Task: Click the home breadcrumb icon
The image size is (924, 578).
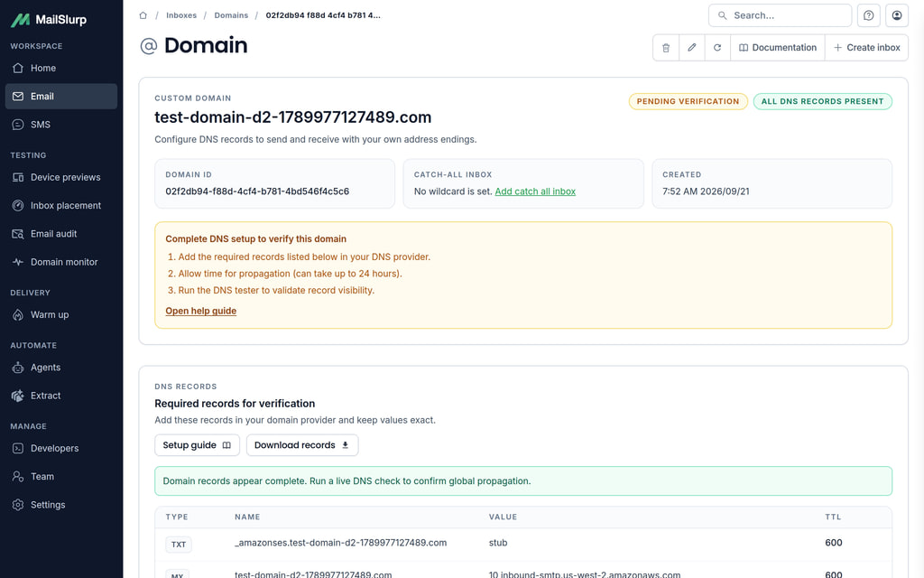Action: (143, 15)
